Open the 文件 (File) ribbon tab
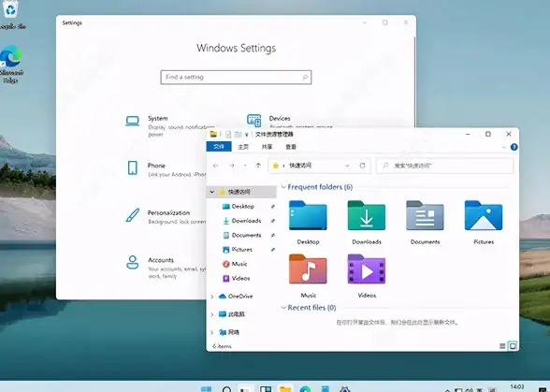This screenshot has width=550, height=392. (x=219, y=147)
